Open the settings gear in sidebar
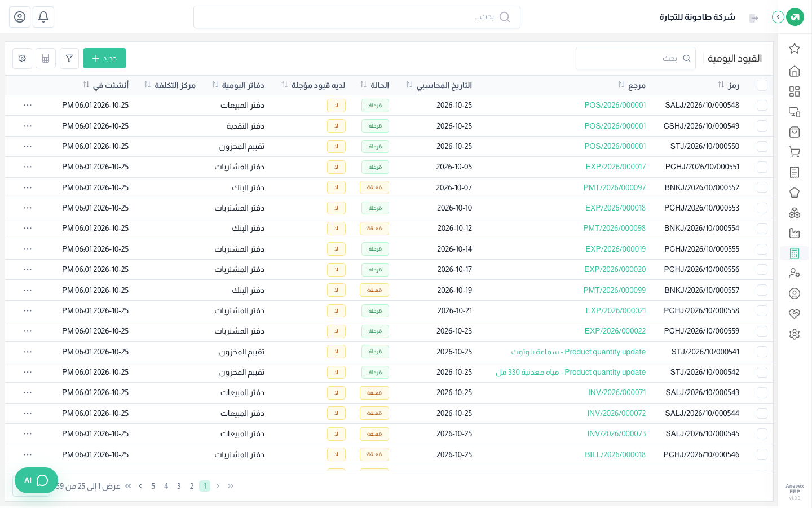The width and height of the screenshot is (812, 508). (795, 334)
